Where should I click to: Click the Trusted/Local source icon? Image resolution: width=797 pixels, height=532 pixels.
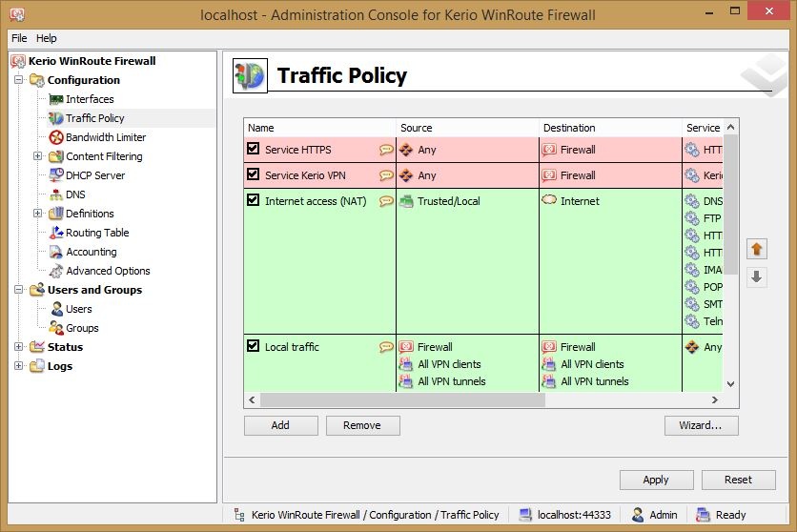[x=406, y=201]
